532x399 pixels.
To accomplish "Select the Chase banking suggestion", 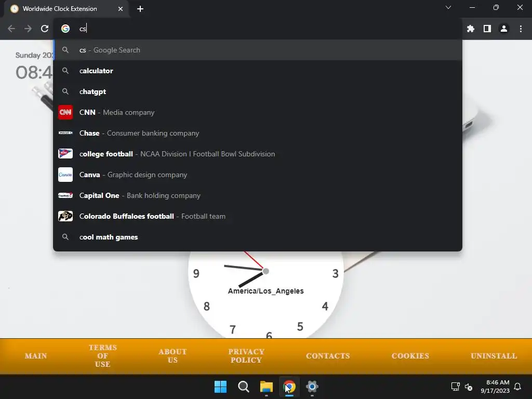I will coord(258,133).
